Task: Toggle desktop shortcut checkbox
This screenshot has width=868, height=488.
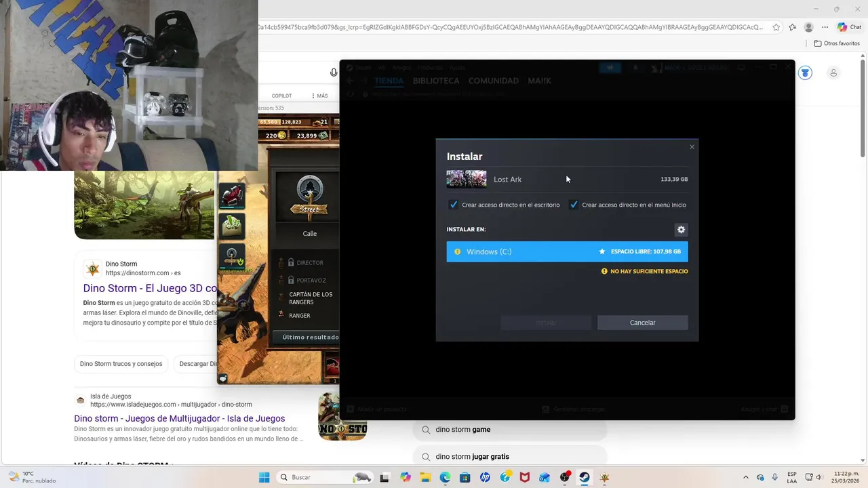Action: pos(454,205)
